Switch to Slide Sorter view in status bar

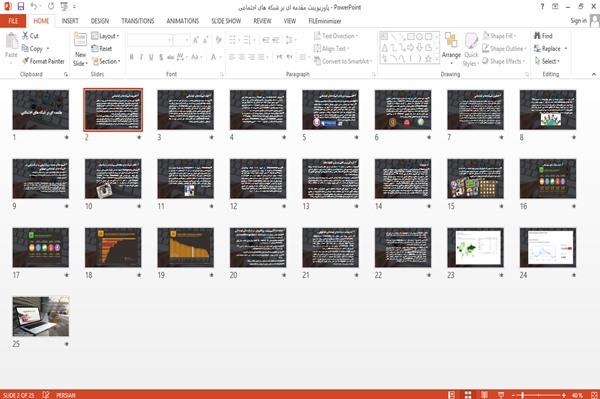point(468,395)
